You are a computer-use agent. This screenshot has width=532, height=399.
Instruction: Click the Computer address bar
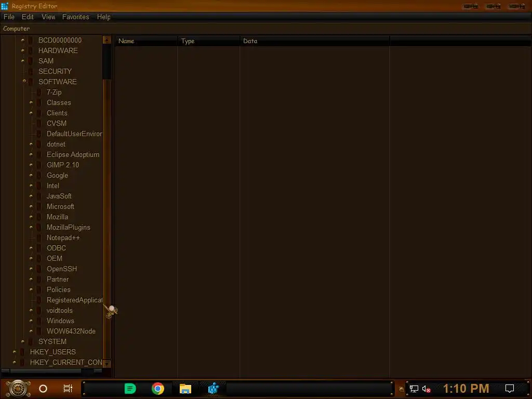tap(266, 29)
